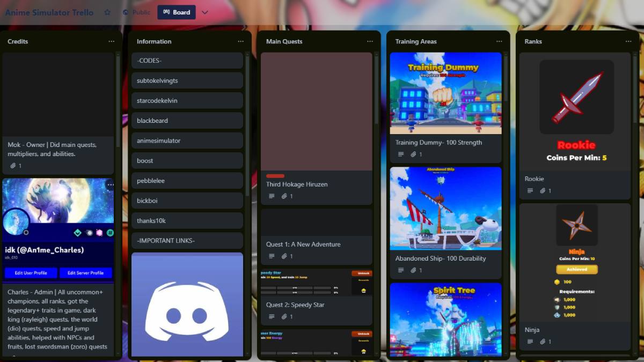
Task: Open the Ninja rank shuriken image
Action: (576, 225)
